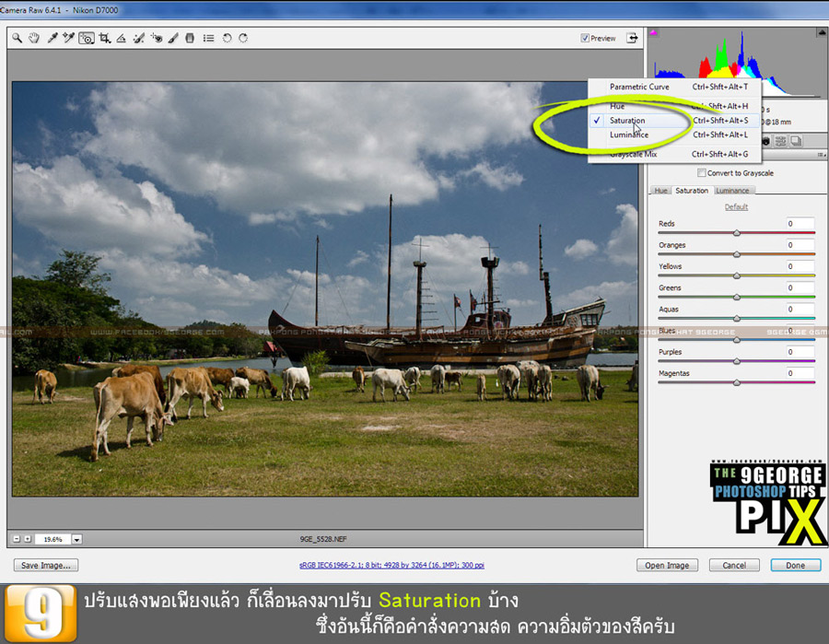Switch to the Luminance tab

[732, 191]
